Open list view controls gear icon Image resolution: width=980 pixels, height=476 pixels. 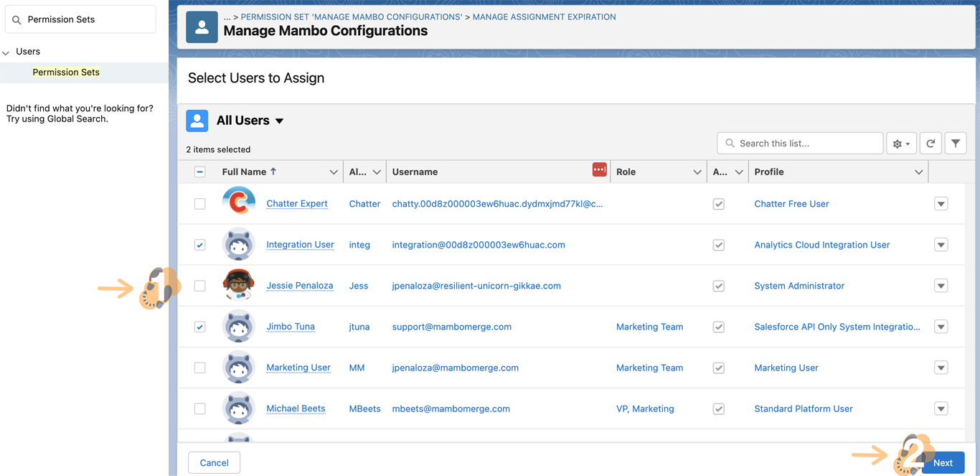[901, 144]
